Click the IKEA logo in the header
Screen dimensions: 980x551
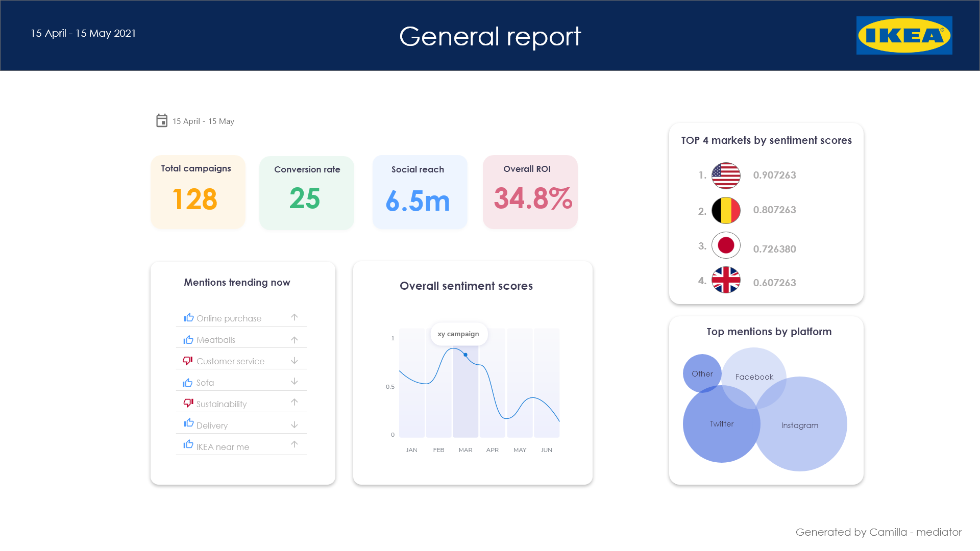(904, 35)
